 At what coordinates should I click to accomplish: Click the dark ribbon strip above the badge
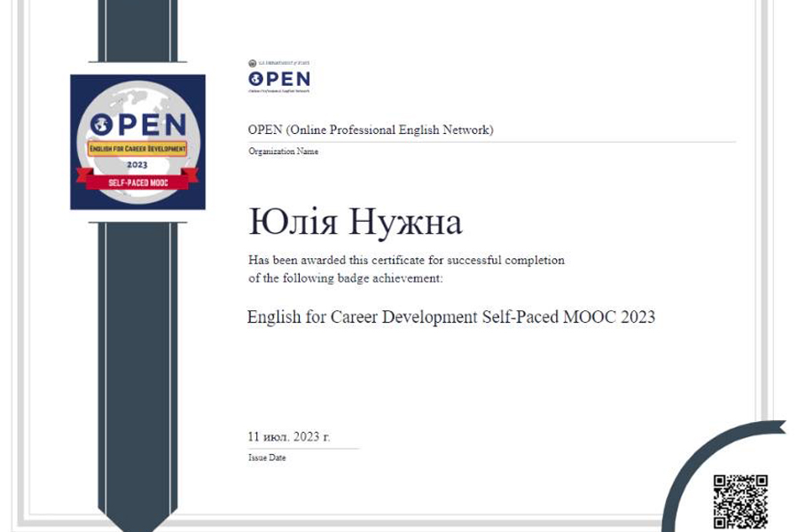[137, 35]
